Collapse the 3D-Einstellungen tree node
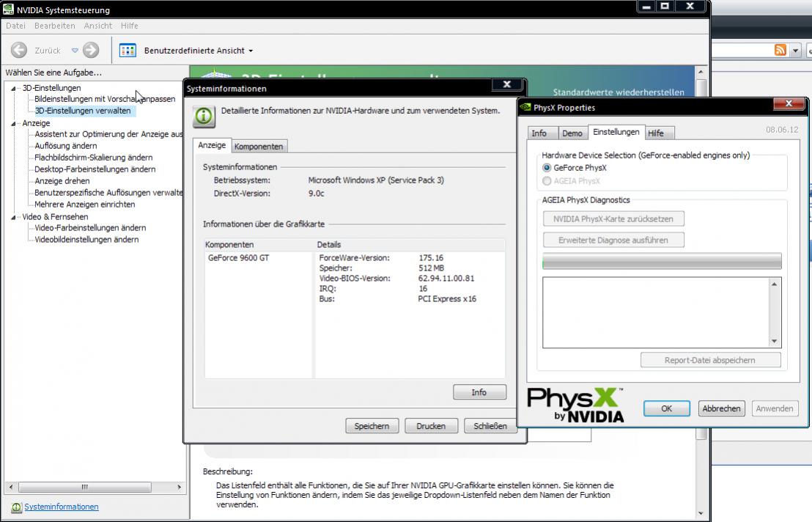 [x=13, y=89]
